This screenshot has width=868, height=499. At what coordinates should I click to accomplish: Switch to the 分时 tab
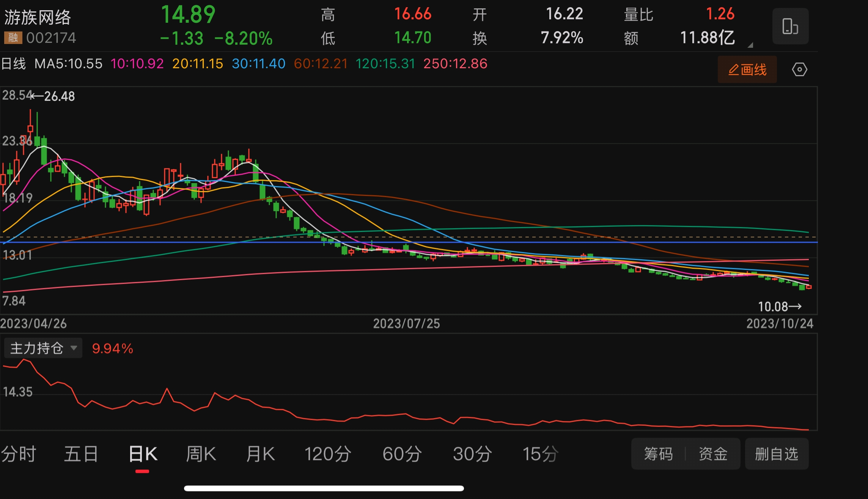(x=18, y=454)
